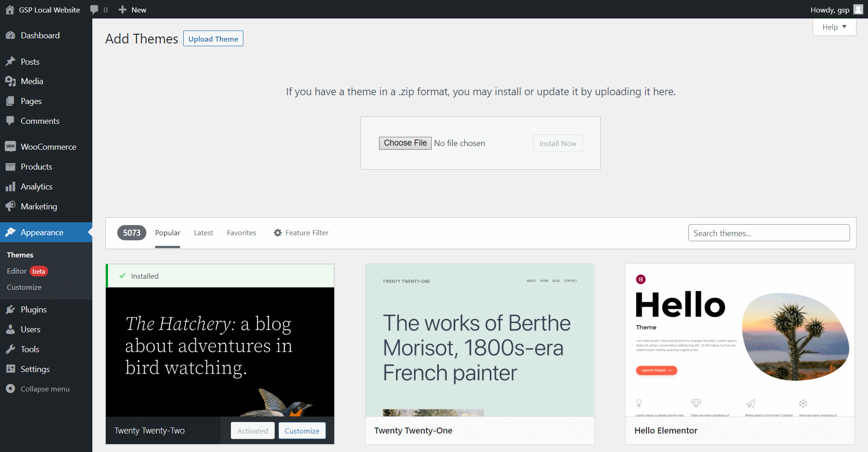Screen dimensions: 868x452
Task: Click Customize on Twenty Twenty-Two
Action: pos(302,430)
